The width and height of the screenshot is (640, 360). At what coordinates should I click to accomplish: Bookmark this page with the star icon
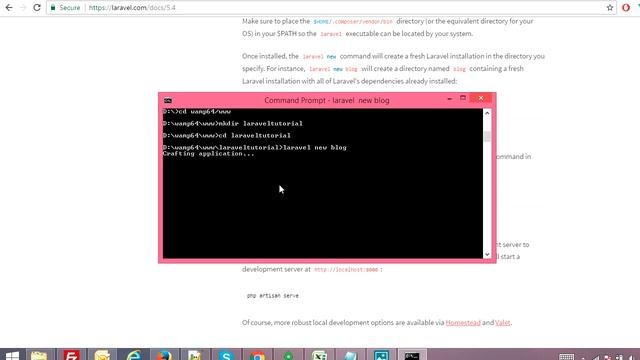(x=610, y=7)
